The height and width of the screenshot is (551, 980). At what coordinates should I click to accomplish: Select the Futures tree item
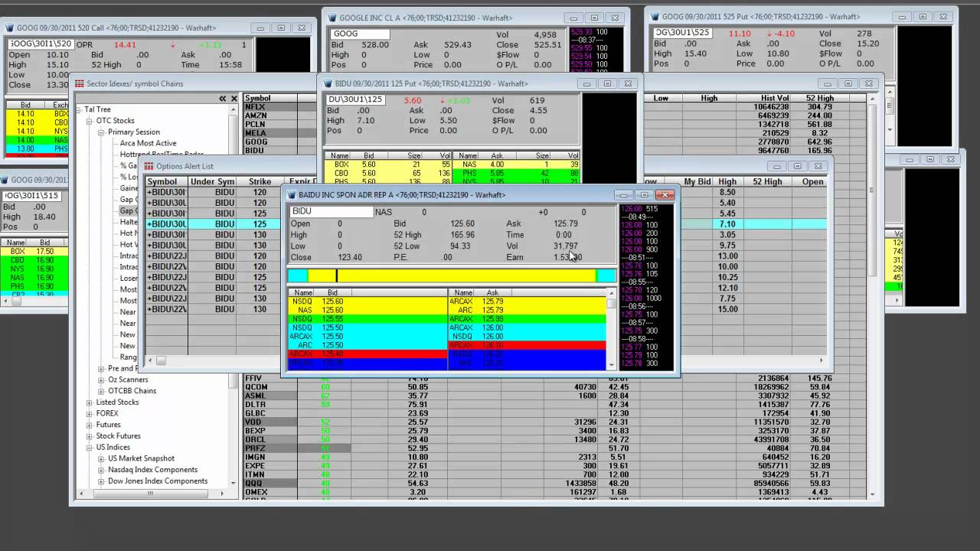click(108, 425)
